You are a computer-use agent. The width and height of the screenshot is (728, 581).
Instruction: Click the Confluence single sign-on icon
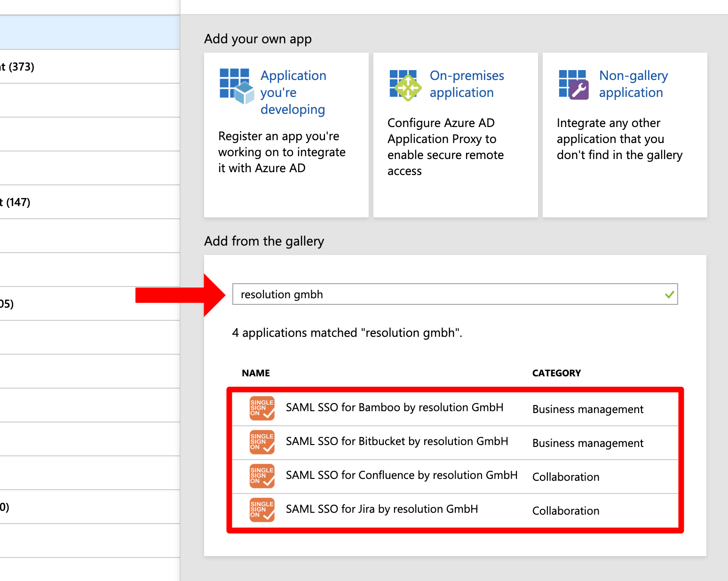(262, 476)
